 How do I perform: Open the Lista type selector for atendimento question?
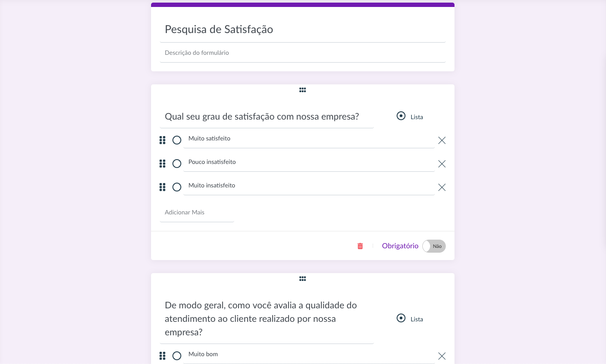tap(410, 319)
